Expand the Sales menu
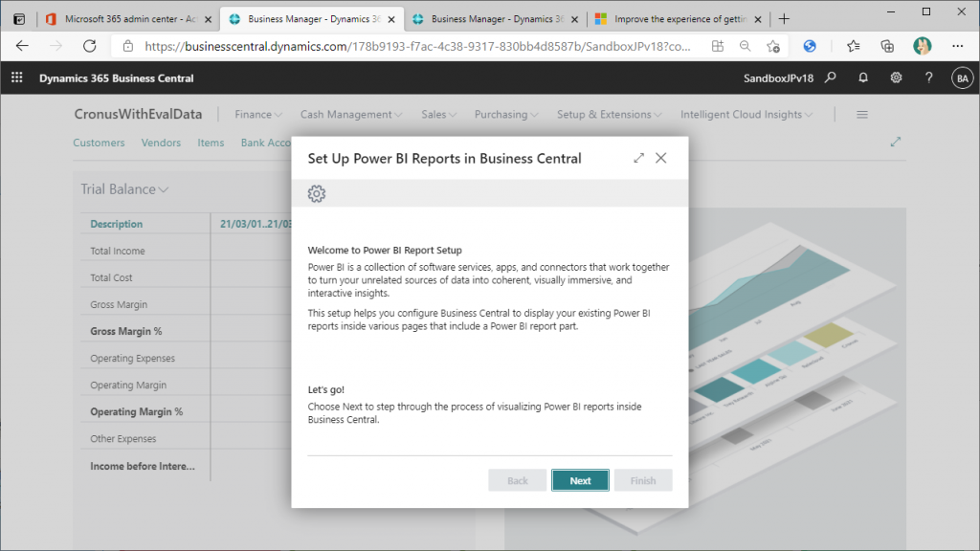 pos(438,115)
